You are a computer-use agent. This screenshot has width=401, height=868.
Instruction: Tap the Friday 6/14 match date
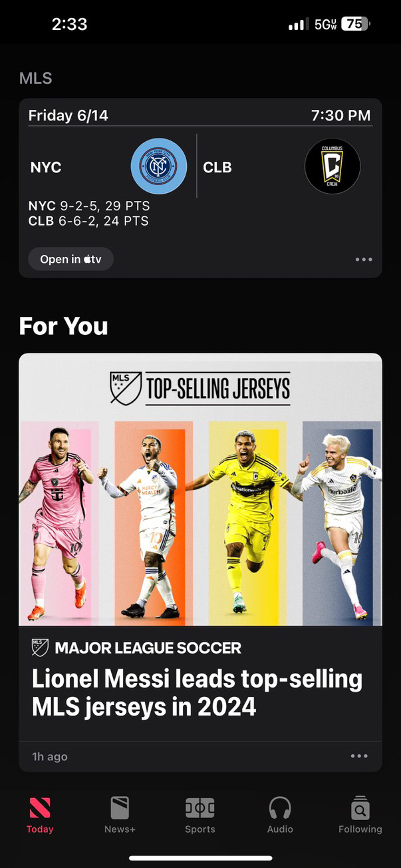pos(68,115)
